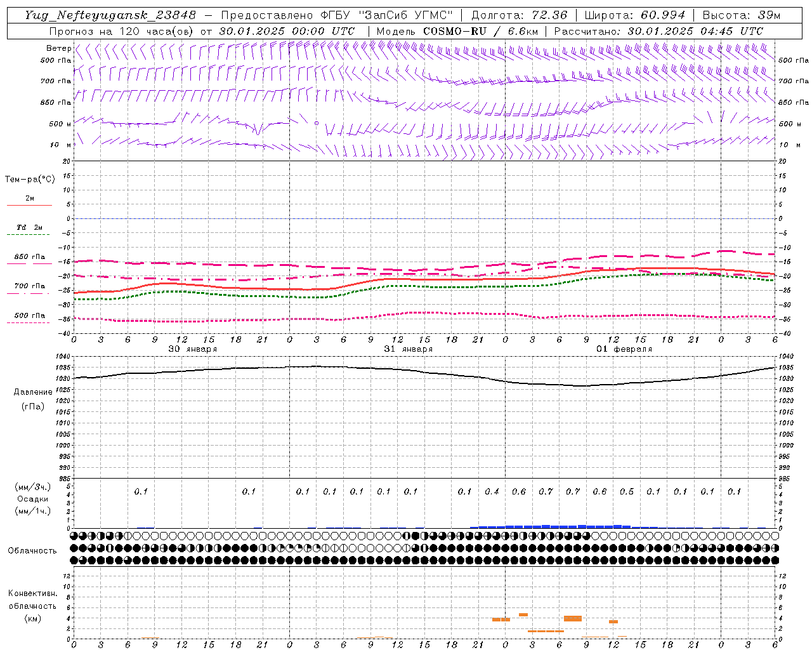812x650 pixels.
Task: Select the 'Долгота: 72.36' header value
Action: 520,15
